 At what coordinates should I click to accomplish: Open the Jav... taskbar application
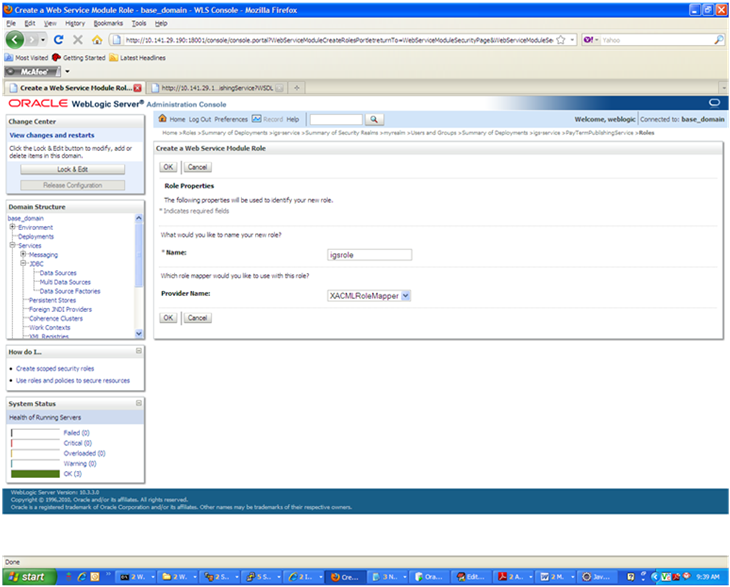(597, 577)
